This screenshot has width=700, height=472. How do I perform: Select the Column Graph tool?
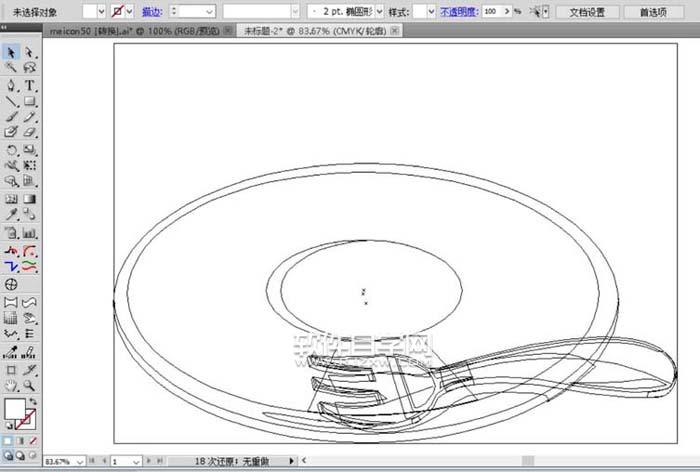point(29,233)
